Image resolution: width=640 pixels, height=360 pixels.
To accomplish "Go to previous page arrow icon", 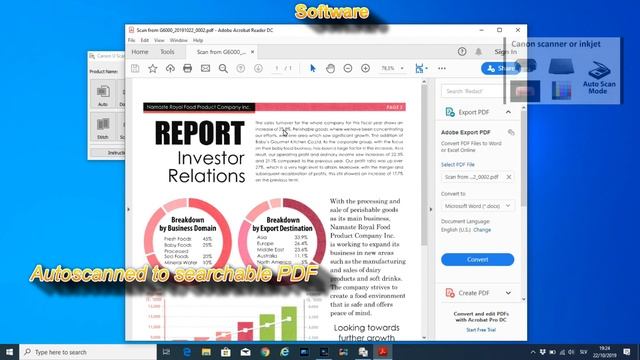I will pos(241,69).
